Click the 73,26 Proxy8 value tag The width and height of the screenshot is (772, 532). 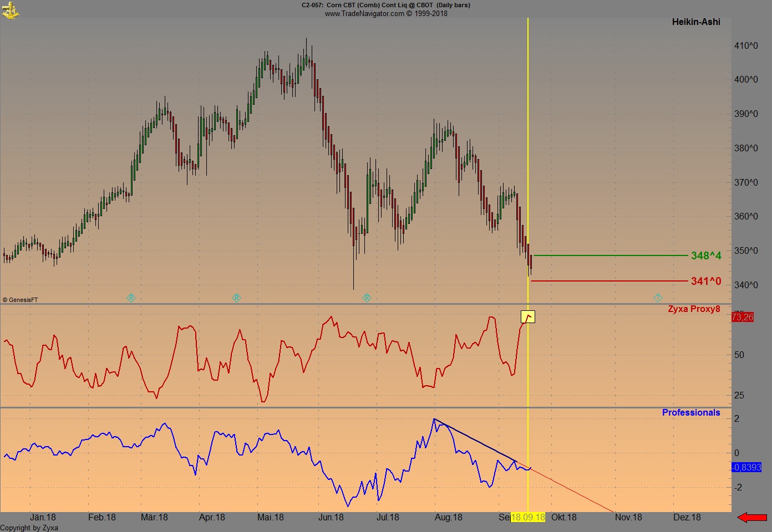click(743, 317)
